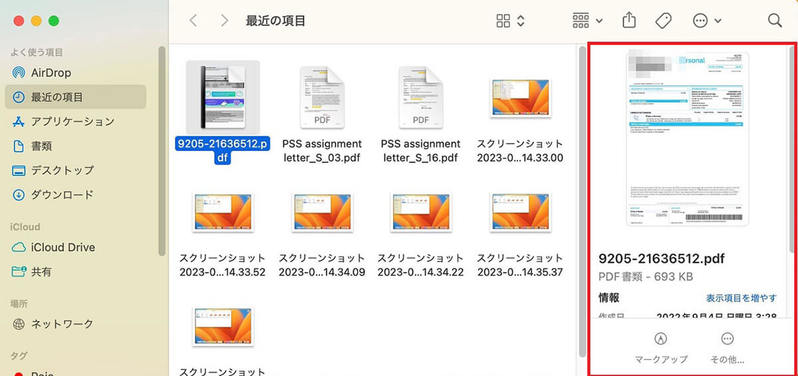Click the globe icon beside ネットワーク

(18, 324)
